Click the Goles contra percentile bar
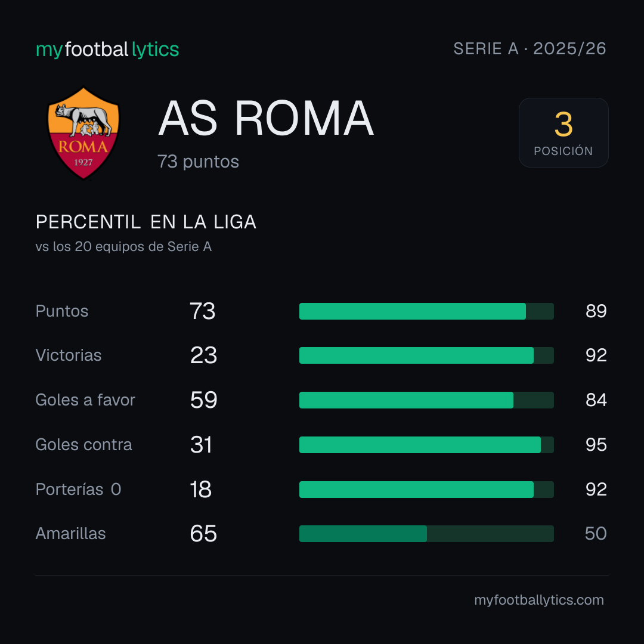 (x=426, y=445)
